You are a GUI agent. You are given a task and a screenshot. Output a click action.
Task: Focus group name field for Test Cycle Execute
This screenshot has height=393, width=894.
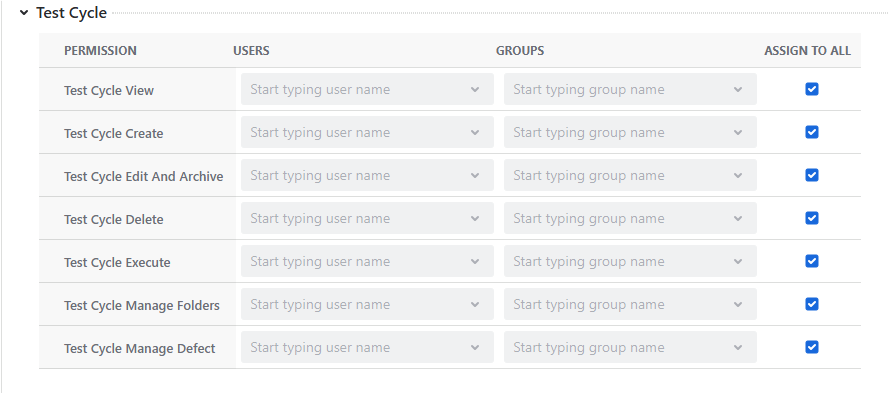point(630,261)
